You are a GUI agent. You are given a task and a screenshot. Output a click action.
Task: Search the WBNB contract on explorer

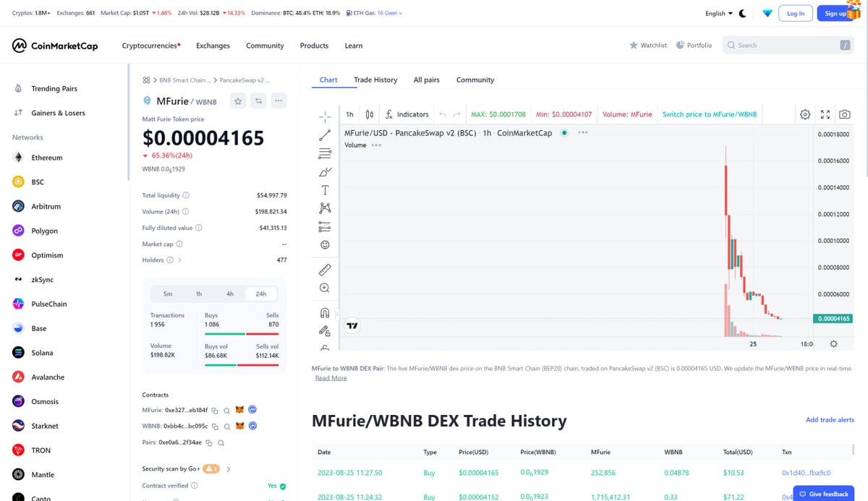[227, 427]
